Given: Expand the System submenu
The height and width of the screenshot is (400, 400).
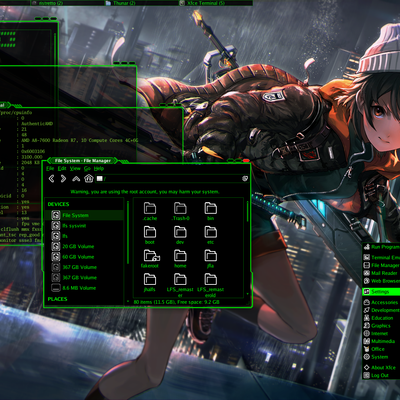Looking at the screenshot, I should point(381,357).
